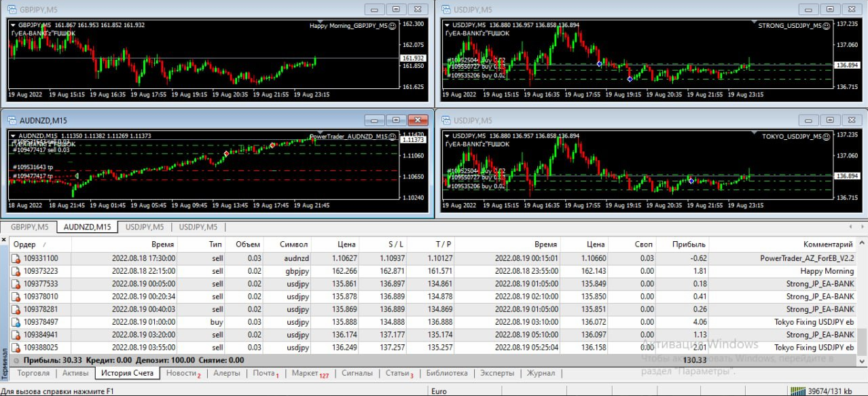Screen dimensions: 868x396
Task: Open the Маркет tab
Action: [310, 373]
